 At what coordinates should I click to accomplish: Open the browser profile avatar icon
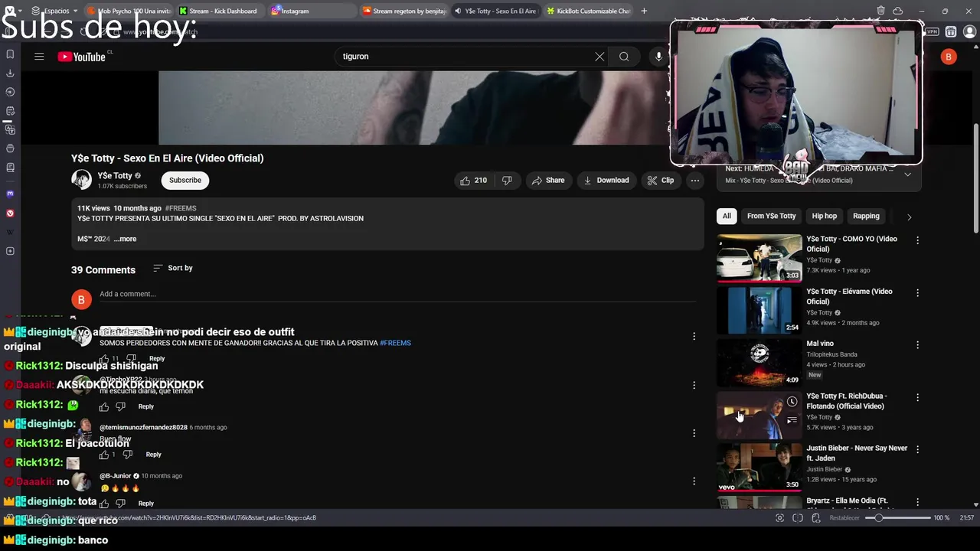tap(969, 31)
